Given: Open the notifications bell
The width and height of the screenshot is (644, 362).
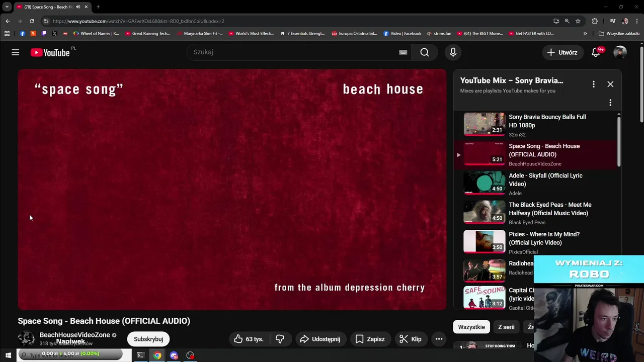Looking at the screenshot, I should coord(596,52).
